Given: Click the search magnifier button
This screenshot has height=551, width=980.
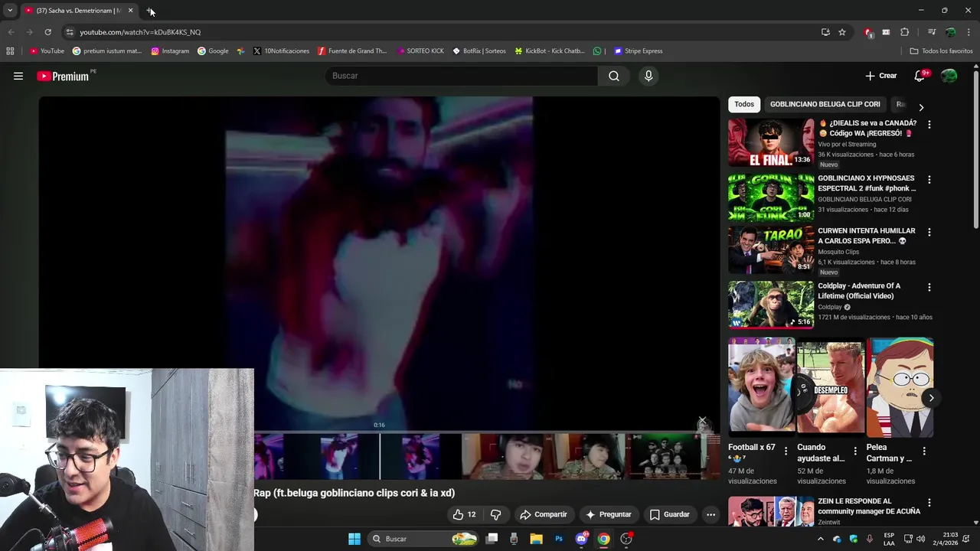Looking at the screenshot, I should (x=614, y=76).
